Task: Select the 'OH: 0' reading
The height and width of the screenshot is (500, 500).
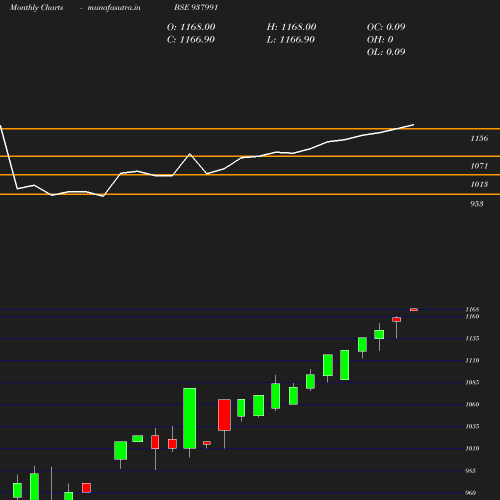Action: pyautogui.click(x=380, y=39)
